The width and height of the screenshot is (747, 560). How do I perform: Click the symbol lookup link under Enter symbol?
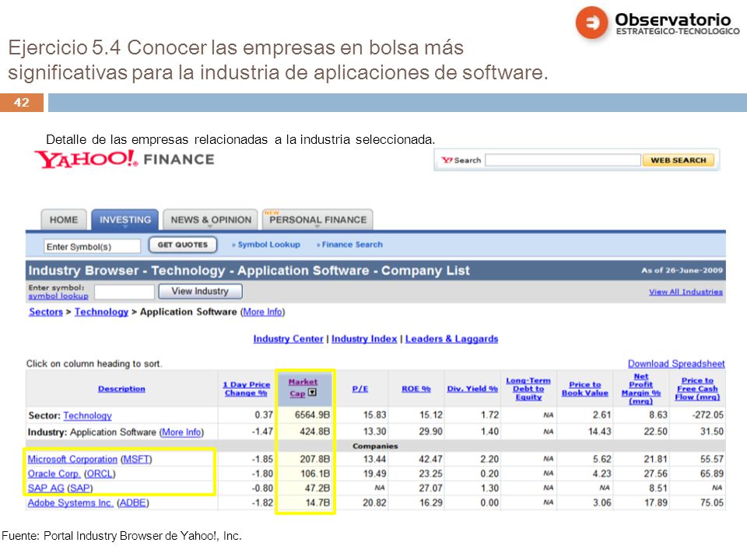(58, 296)
